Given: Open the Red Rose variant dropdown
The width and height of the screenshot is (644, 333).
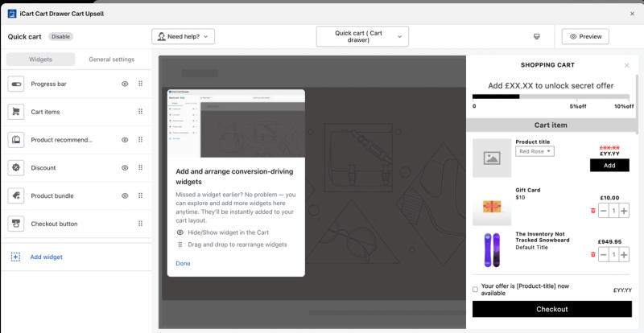Looking at the screenshot, I should click(x=535, y=151).
